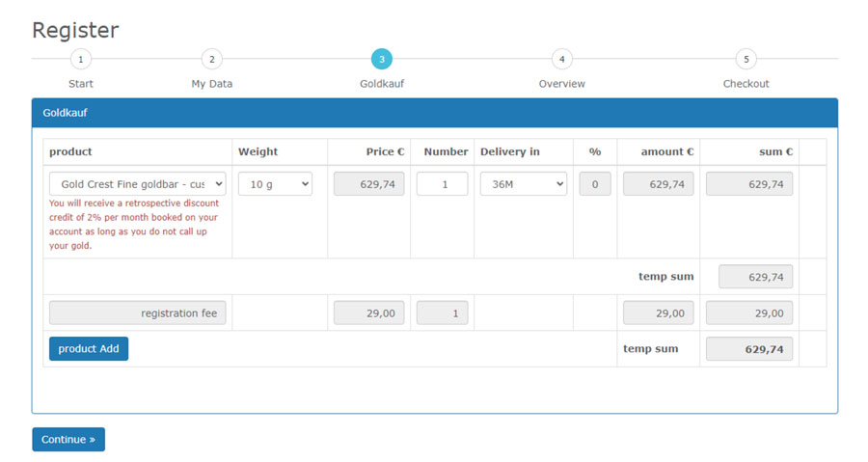Click the Continue » button
This screenshot has height=462, width=868.
(x=68, y=440)
